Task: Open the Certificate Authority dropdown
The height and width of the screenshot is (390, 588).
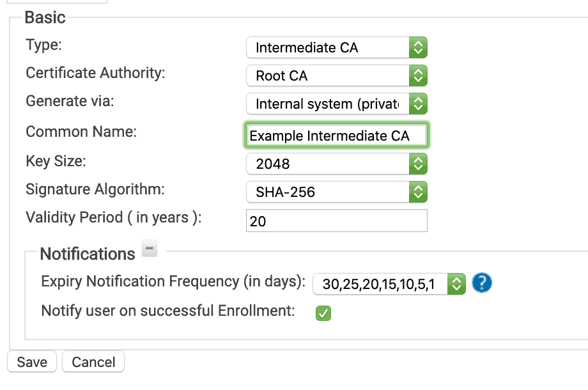Action: point(336,75)
